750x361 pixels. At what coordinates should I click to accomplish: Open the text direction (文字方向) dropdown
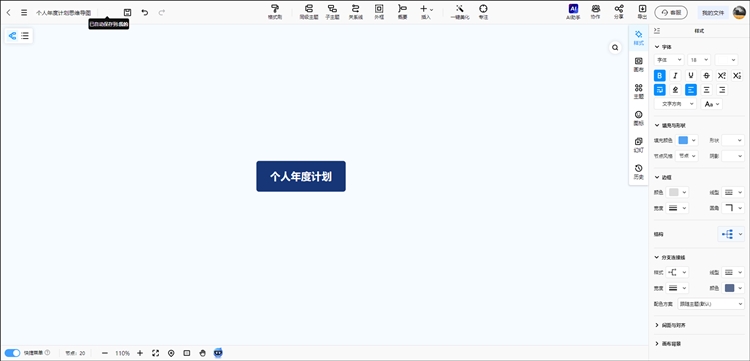tap(675, 104)
